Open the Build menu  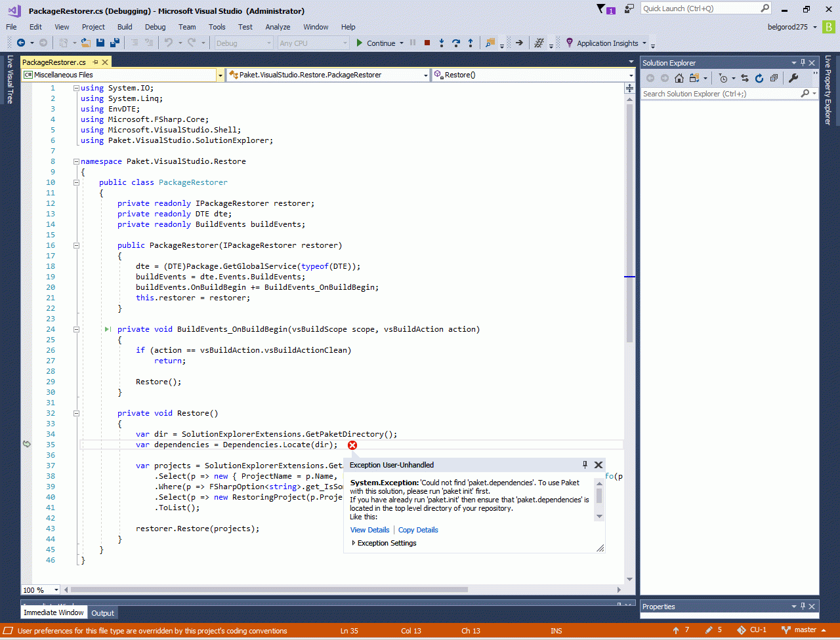[125, 27]
